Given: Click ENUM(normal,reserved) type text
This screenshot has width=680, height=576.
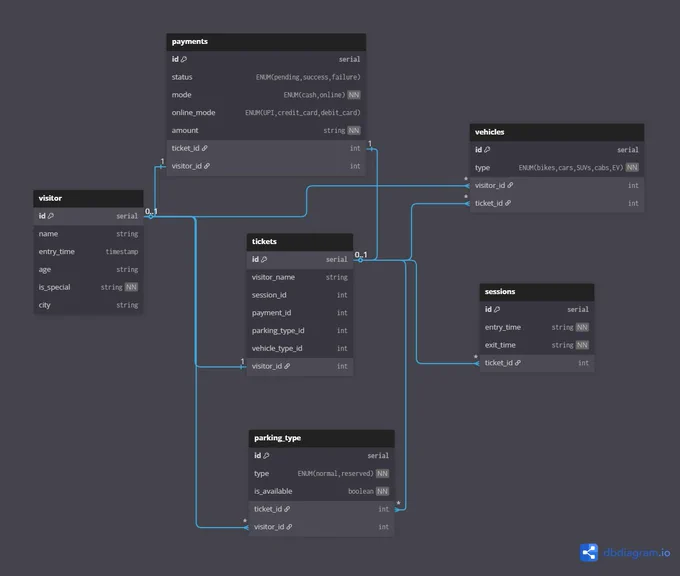Looking at the screenshot, I should coord(335,473).
